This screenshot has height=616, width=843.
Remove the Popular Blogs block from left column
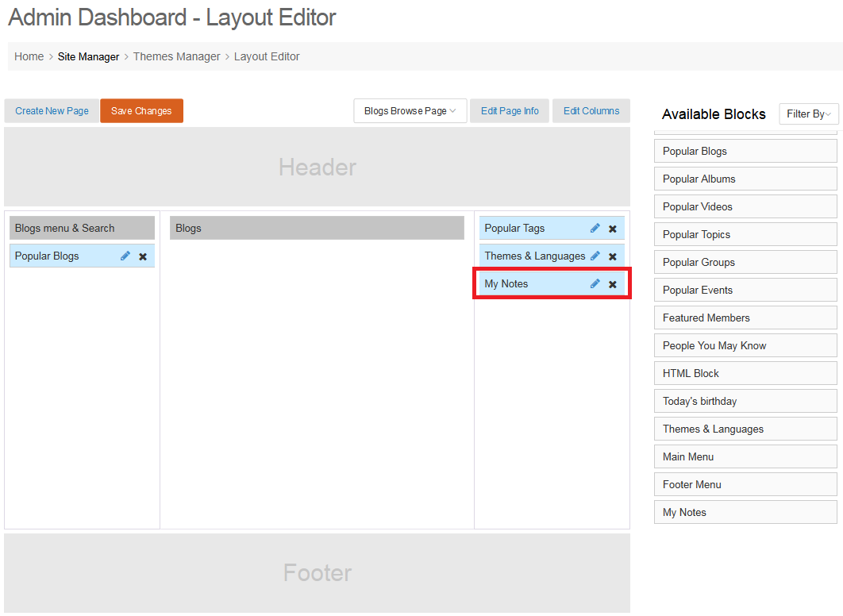click(143, 256)
